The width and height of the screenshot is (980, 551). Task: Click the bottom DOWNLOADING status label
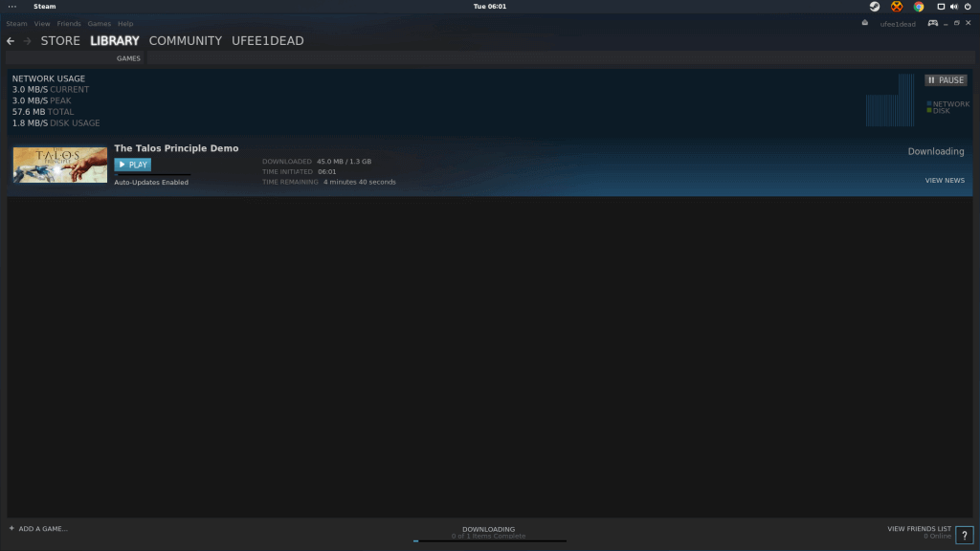(x=489, y=529)
